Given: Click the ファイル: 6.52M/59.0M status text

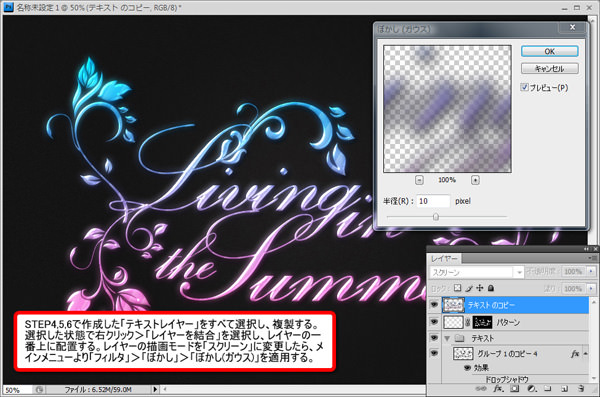Looking at the screenshot, I should pos(98,390).
